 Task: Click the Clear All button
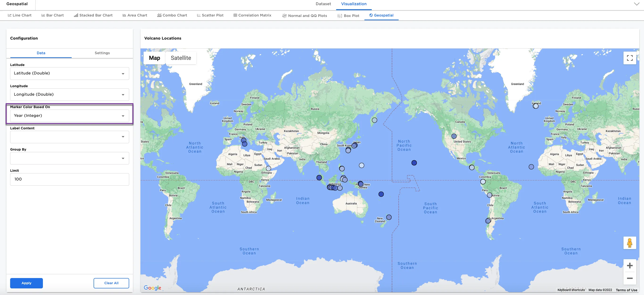click(111, 283)
